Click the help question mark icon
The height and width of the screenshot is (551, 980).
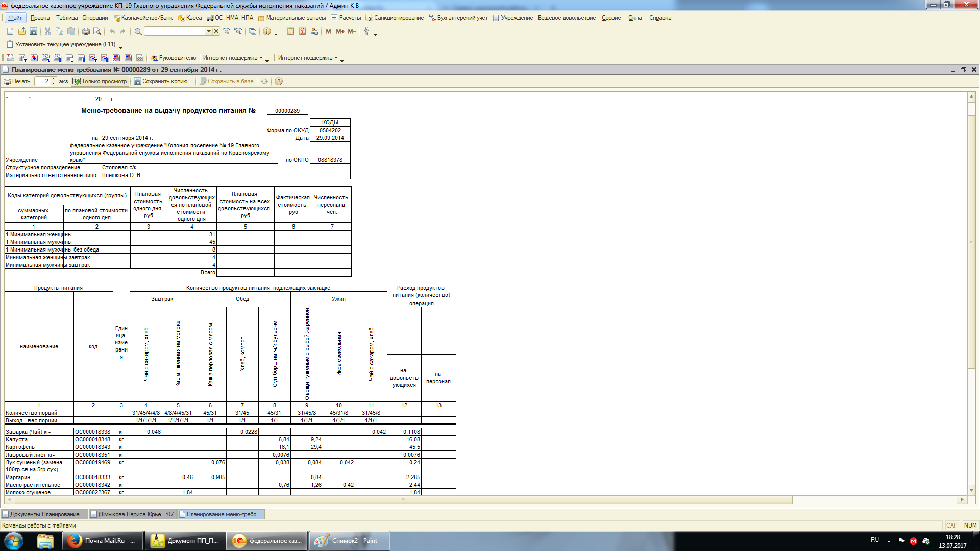(x=278, y=81)
